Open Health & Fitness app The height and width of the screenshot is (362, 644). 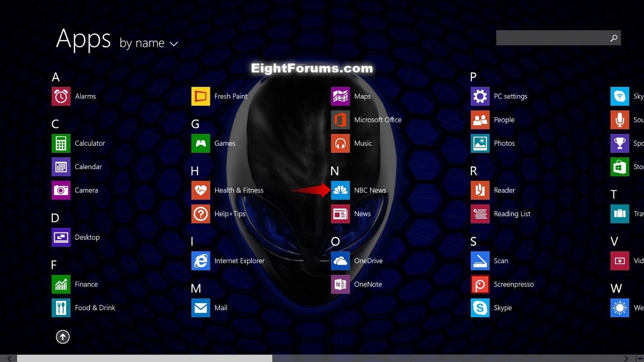(200, 190)
